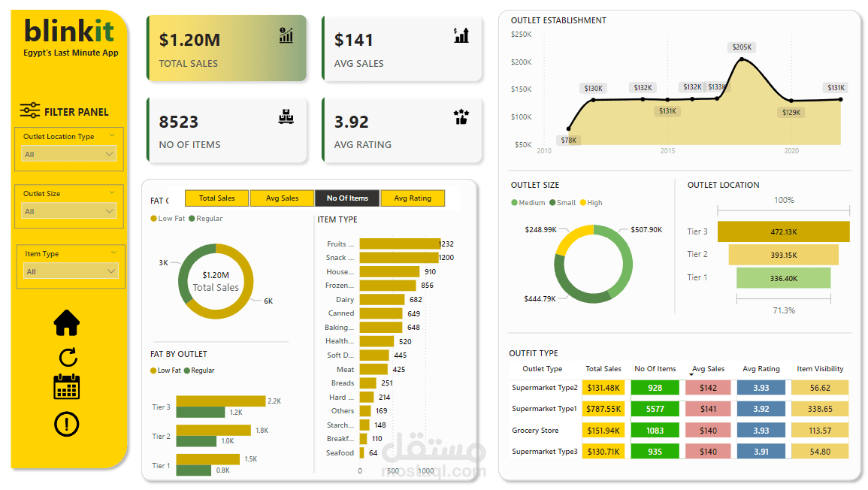
Task: Click the 3.92 Avg Rating card
Action: (402, 130)
